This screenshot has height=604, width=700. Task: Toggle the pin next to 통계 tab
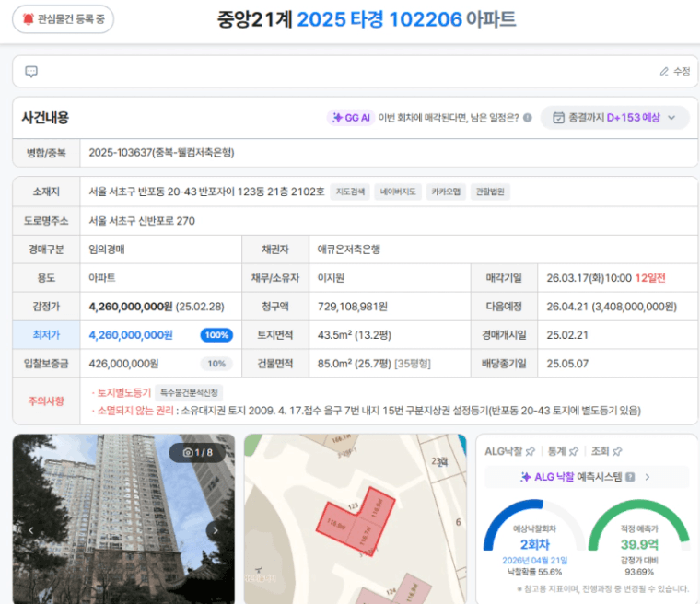tap(573, 451)
